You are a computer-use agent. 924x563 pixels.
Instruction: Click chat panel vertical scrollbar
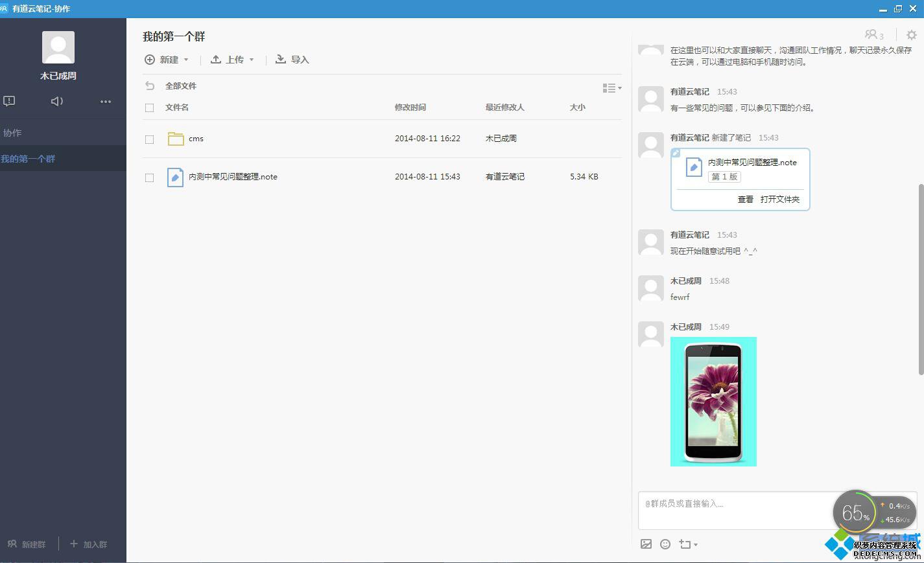pos(921,279)
